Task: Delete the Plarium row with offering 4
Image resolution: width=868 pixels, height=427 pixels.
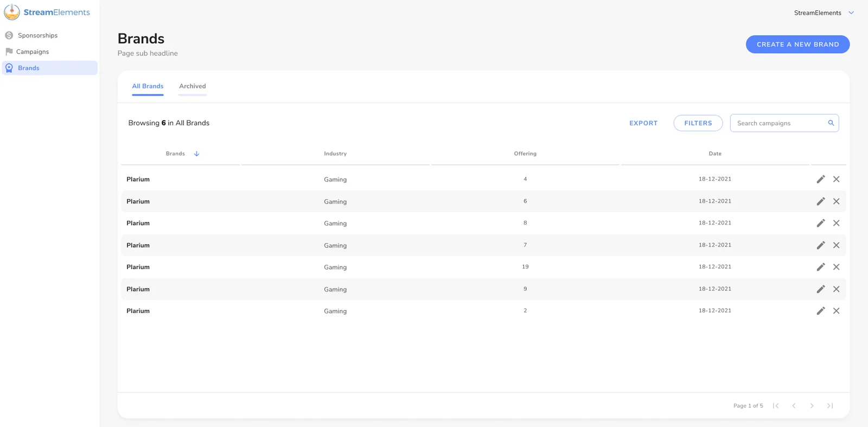Action: coord(836,179)
